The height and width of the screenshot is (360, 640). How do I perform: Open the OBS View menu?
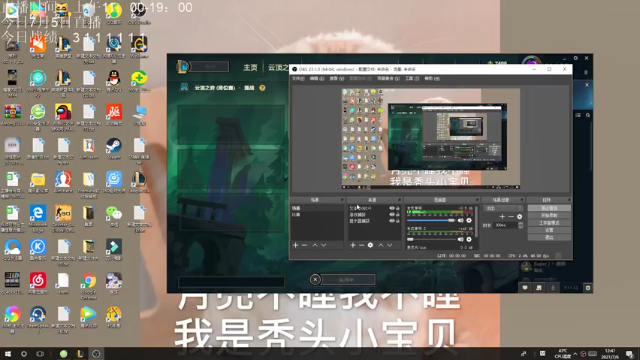[336, 78]
